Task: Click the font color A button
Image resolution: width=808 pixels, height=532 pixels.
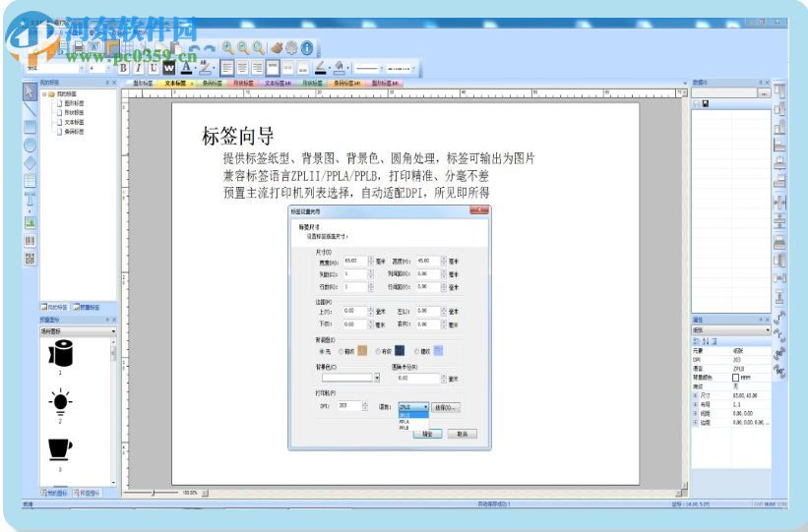Action: (x=186, y=68)
